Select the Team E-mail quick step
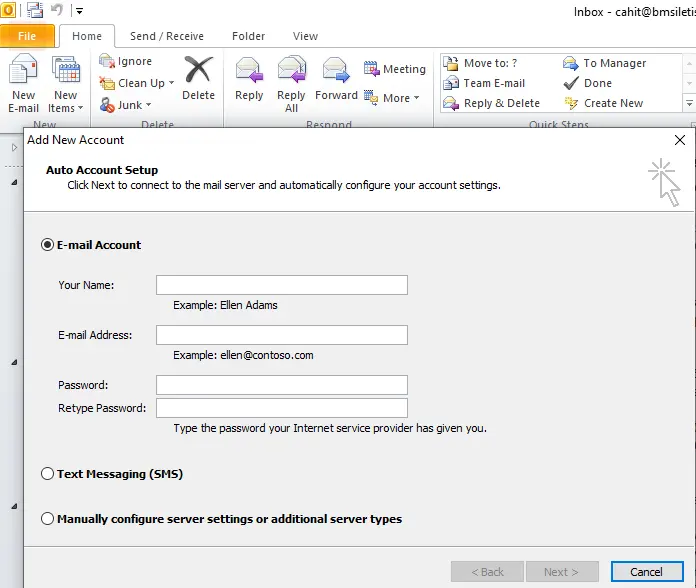Image resolution: width=696 pixels, height=588 pixels. [484, 83]
